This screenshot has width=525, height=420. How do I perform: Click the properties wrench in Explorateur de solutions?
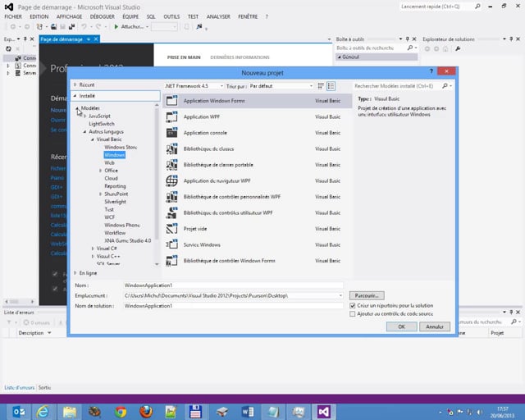[x=458, y=48]
